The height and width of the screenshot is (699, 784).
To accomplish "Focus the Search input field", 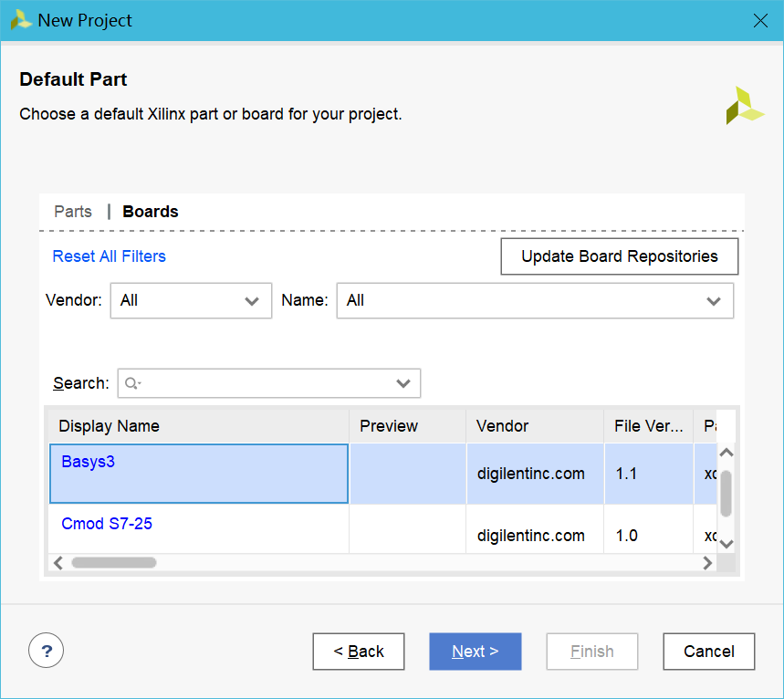I will (269, 383).
